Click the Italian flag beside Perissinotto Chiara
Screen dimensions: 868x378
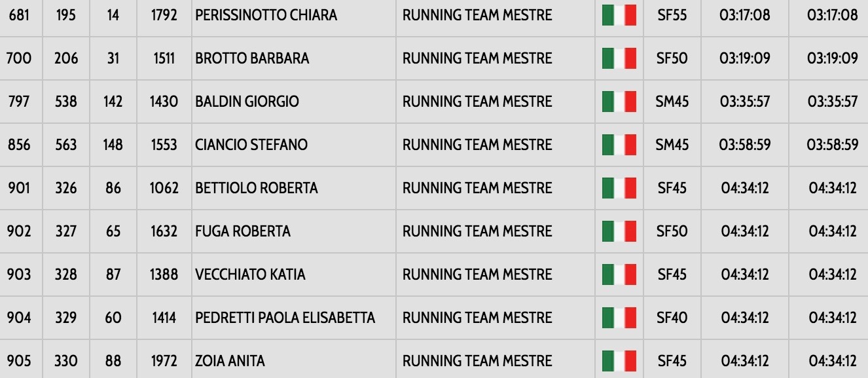point(619,15)
